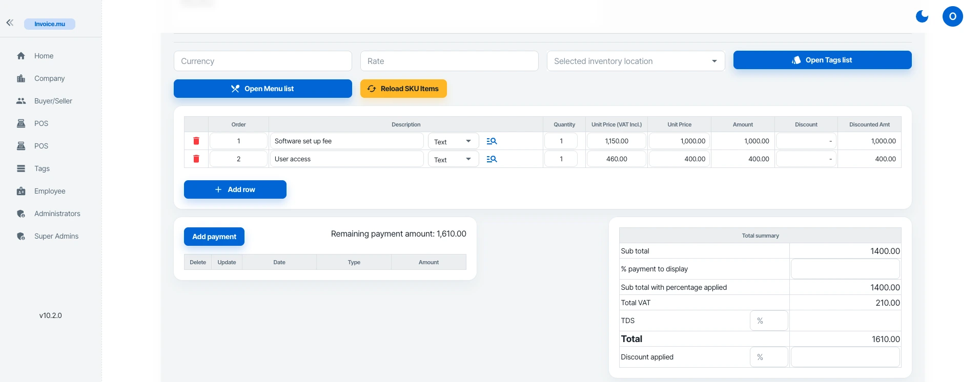The height and width of the screenshot is (382, 980).
Task: Click the Open Menu list button
Action: tap(262, 89)
